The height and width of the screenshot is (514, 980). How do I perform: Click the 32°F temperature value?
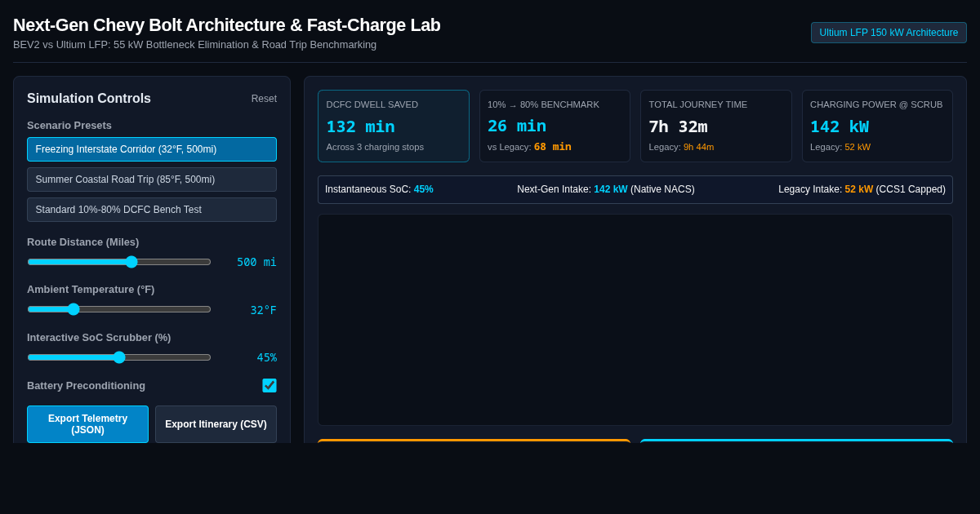[263, 310]
